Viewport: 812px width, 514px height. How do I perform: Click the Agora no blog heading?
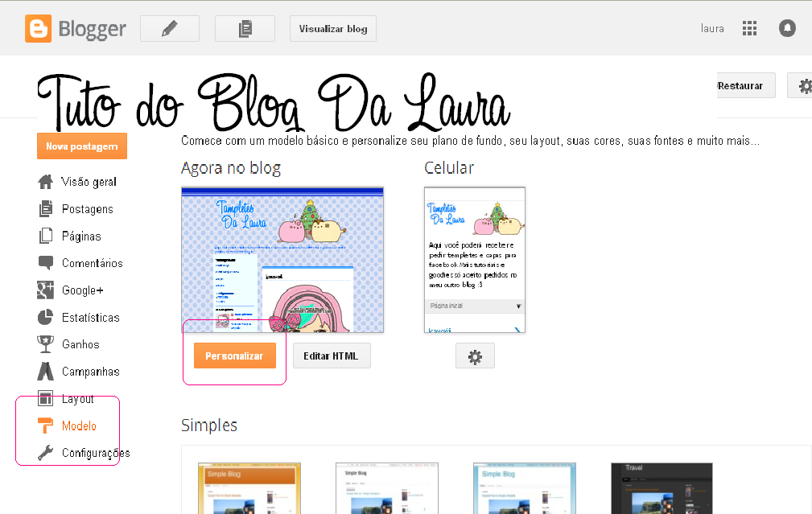tap(231, 168)
